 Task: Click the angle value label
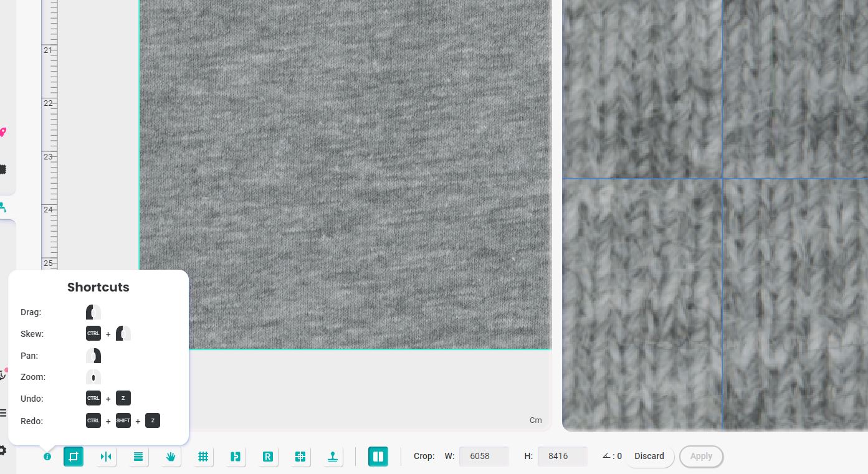point(612,457)
